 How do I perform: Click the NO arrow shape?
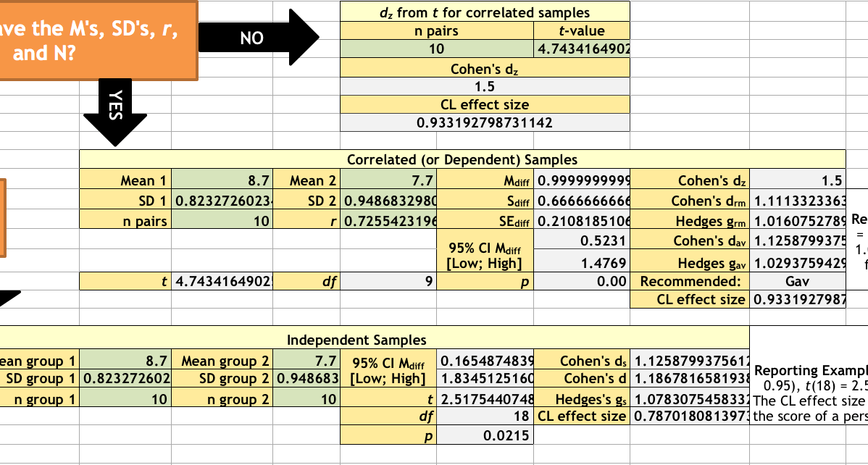click(258, 38)
